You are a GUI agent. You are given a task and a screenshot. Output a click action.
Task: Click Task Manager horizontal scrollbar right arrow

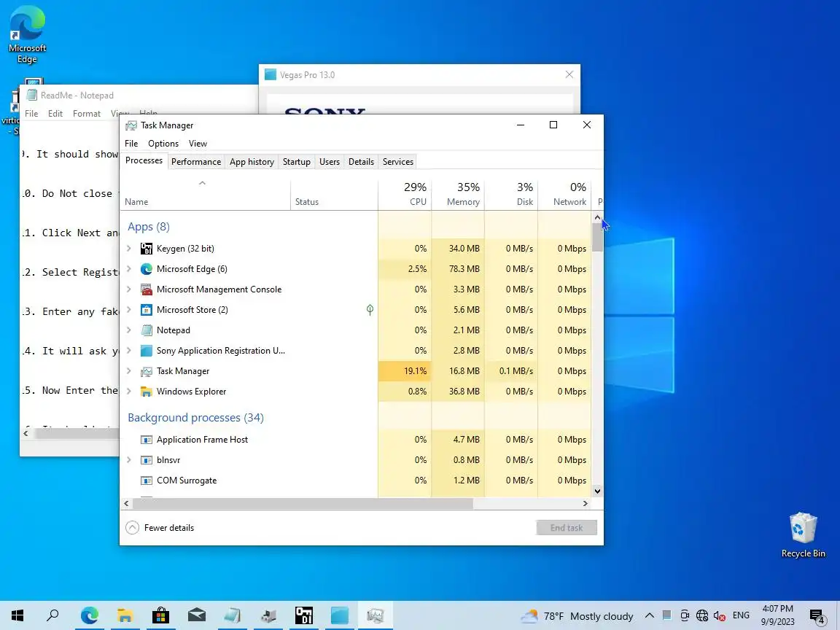coord(585,504)
